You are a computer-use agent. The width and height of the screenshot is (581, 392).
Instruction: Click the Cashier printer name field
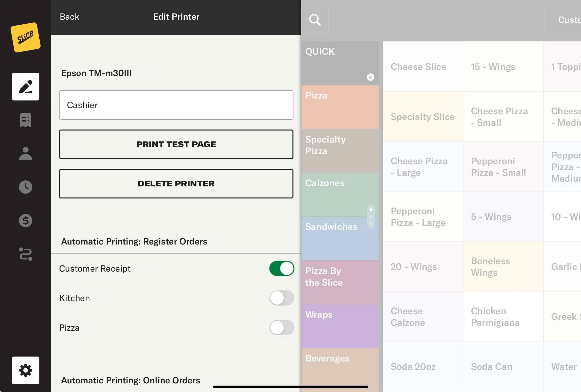(x=176, y=105)
